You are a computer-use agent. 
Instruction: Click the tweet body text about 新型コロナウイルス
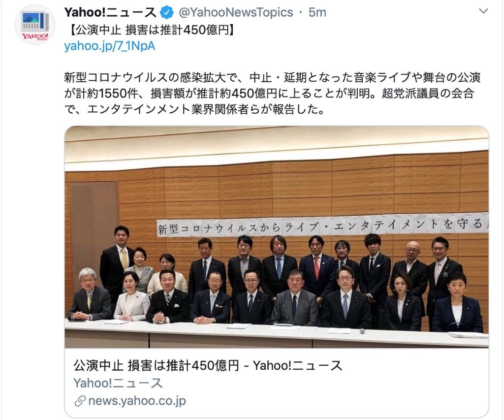pyautogui.click(x=272, y=94)
